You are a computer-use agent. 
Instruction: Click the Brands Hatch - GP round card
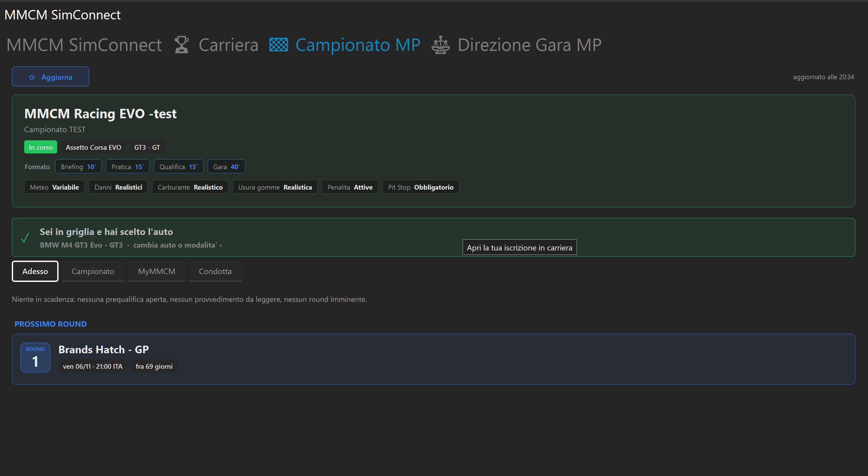[434, 359]
